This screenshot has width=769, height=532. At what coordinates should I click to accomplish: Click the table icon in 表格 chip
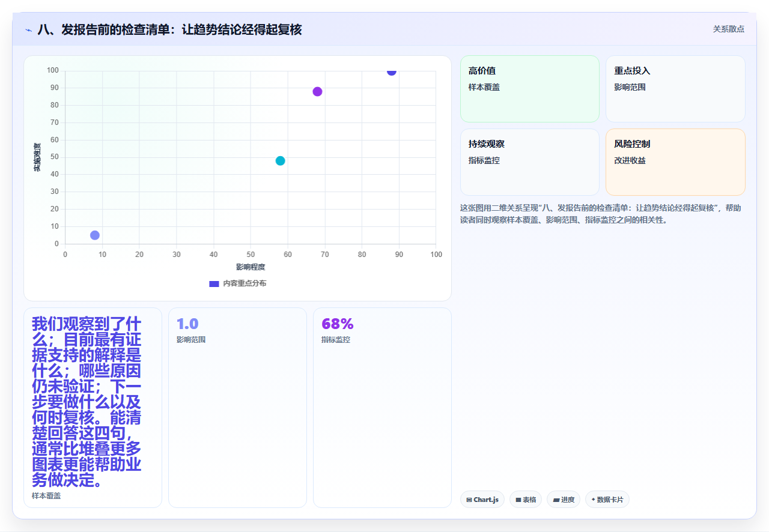point(518,500)
